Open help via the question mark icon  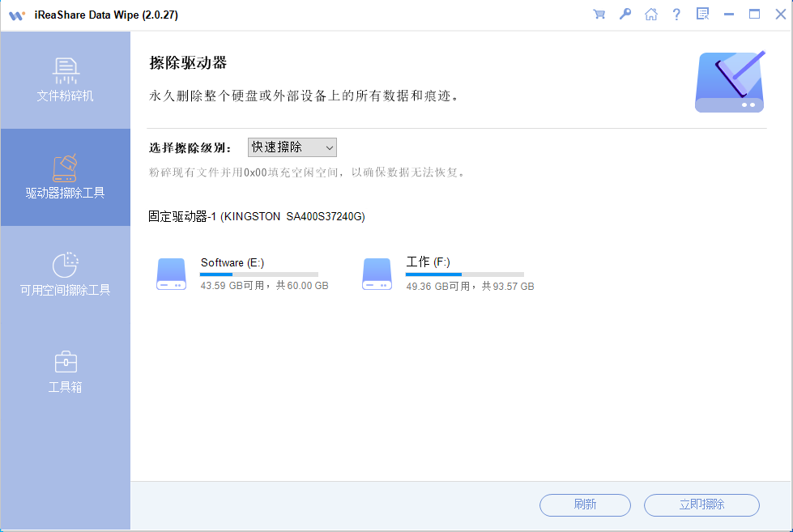676,14
